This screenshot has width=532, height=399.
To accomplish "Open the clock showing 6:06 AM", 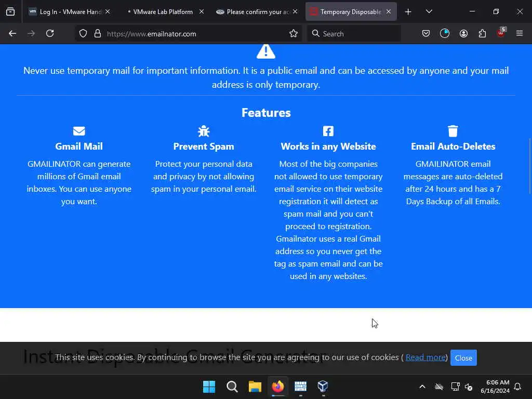I will [x=495, y=387].
